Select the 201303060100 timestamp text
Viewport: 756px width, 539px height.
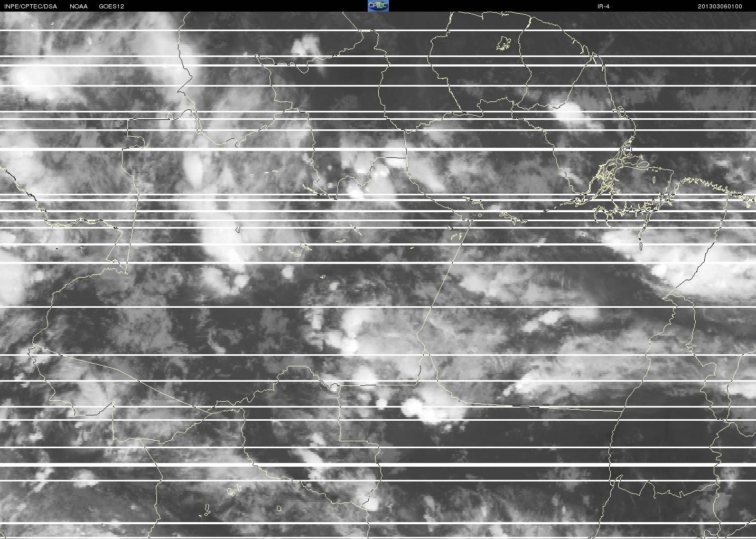(x=720, y=6)
